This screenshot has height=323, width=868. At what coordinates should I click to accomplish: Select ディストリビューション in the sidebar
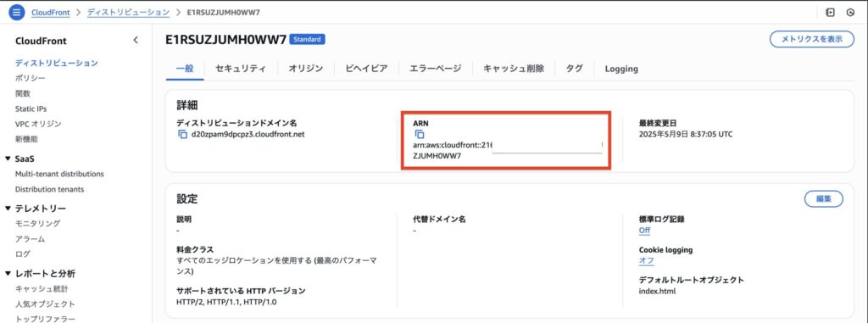57,64
